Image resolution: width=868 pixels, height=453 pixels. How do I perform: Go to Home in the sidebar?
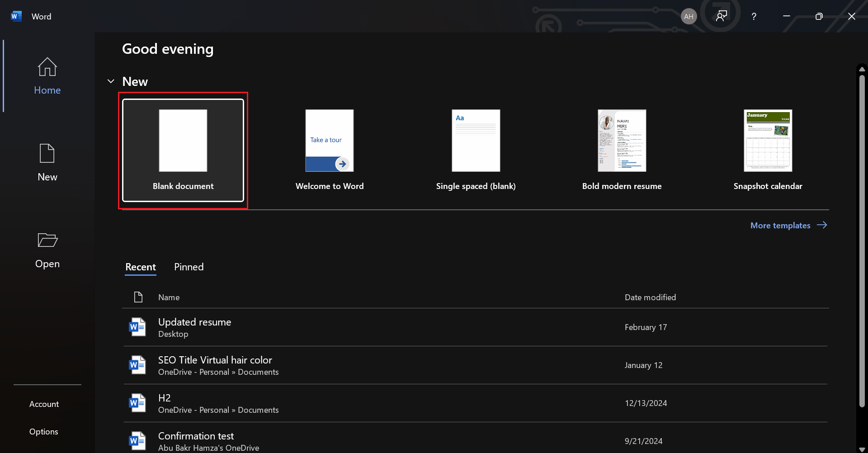47,76
